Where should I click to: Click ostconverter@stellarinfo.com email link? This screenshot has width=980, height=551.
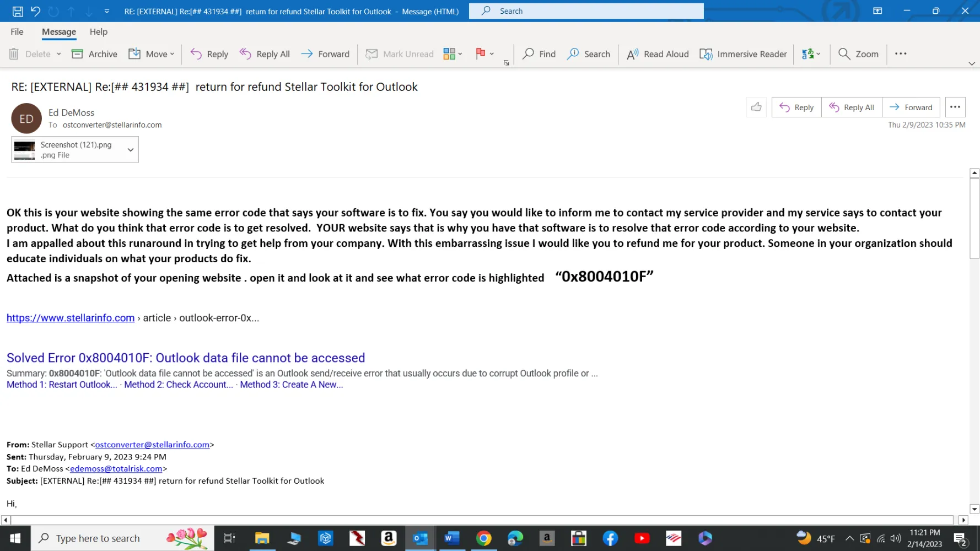(153, 445)
